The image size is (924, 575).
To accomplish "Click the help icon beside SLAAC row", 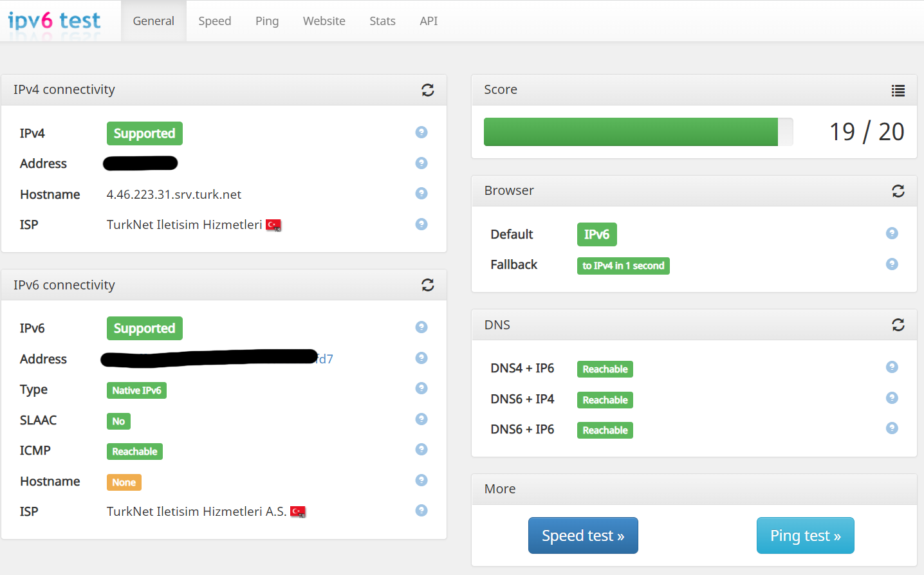I will pyautogui.click(x=421, y=419).
